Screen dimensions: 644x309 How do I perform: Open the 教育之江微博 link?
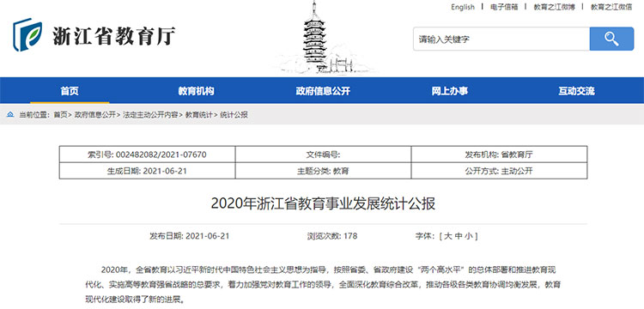coord(554,7)
